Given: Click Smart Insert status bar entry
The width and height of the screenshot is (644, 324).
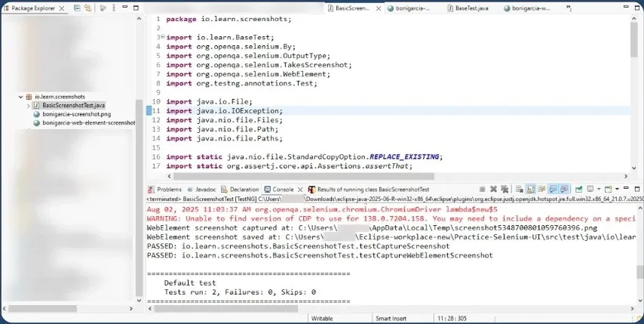Looking at the screenshot, I should (391, 319).
